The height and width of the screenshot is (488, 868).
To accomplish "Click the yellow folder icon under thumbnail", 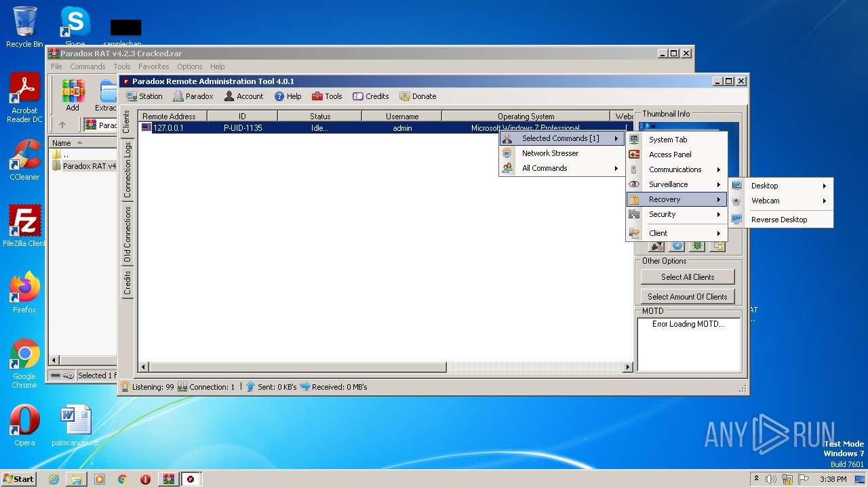I will (x=717, y=247).
